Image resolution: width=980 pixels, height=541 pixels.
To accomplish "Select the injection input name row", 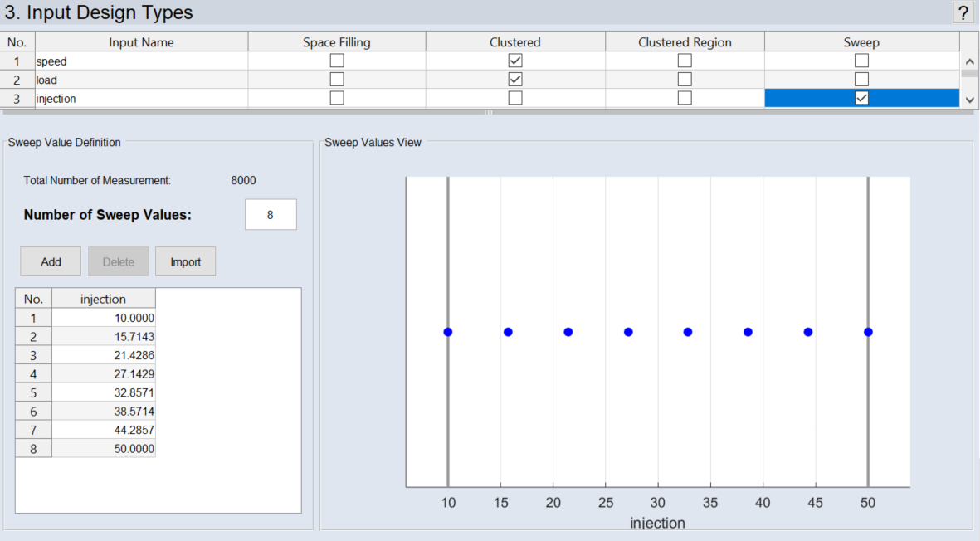I will [141, 99].
